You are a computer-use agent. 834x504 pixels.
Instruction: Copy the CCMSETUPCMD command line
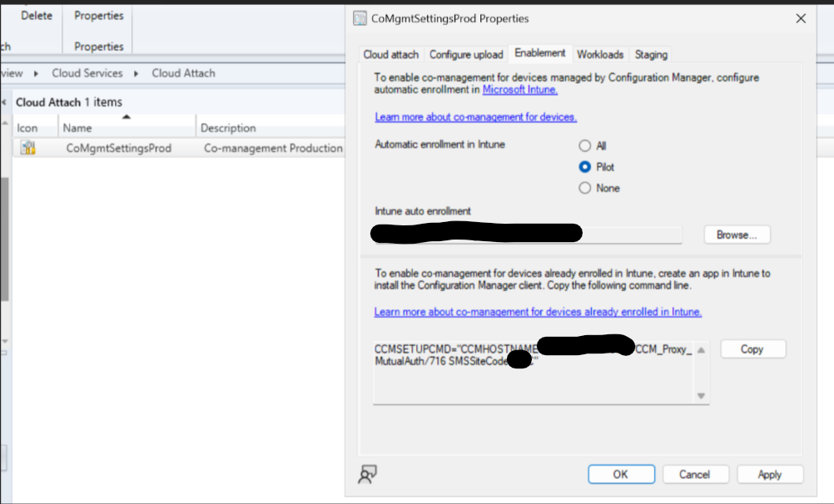pos(752,348)
